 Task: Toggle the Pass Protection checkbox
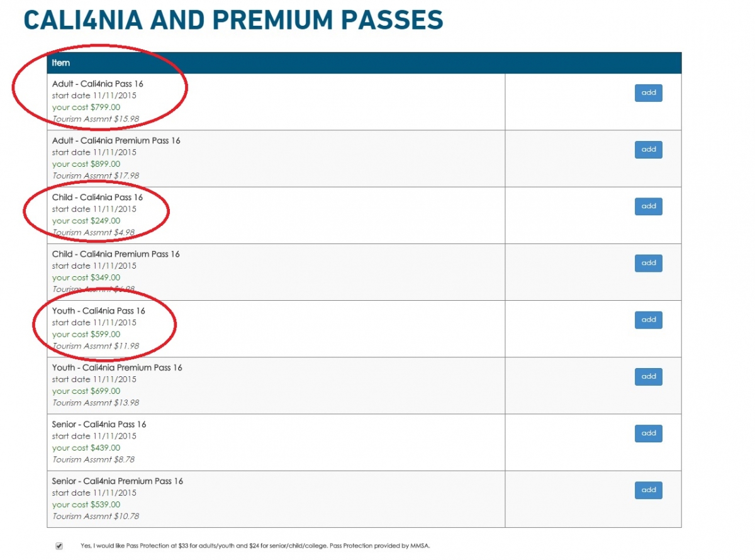tap(59, 546)
